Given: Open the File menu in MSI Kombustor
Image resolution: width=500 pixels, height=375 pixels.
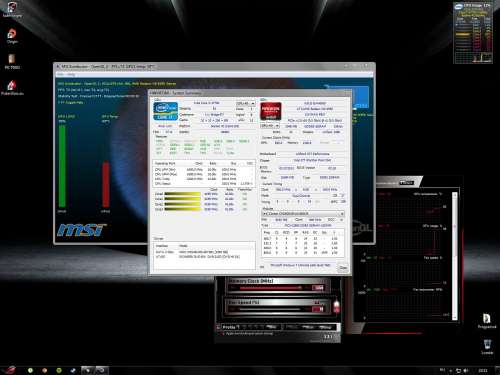Looking at the screenshot, I should tap(61, 74).
